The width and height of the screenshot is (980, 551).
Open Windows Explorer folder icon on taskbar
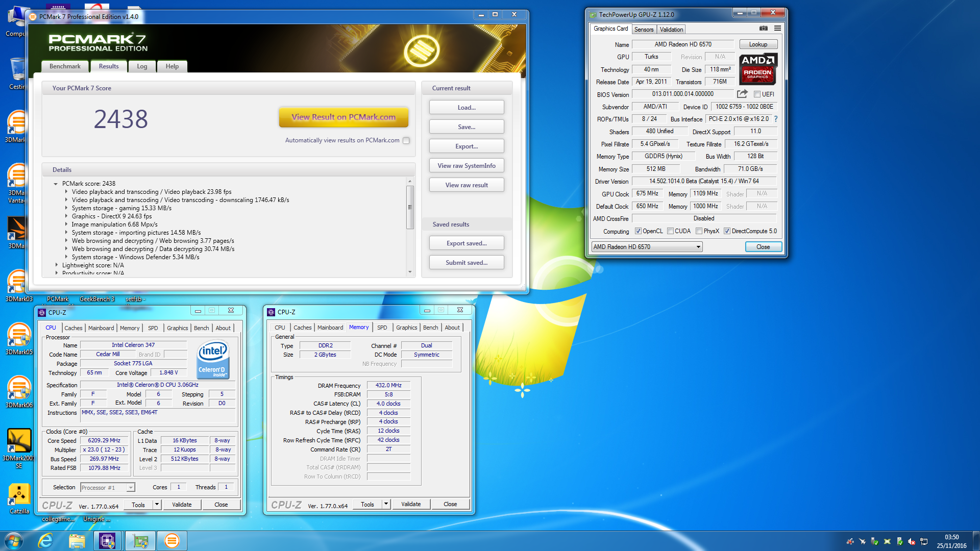click(x=77, y=541)
